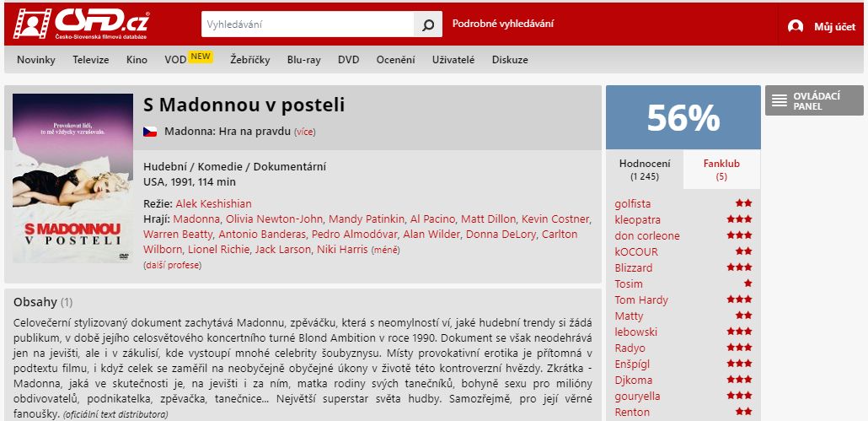This screenshot has height=421, width=868.
Task: Click the golfista two-star rating
Action: coord(743,203)
